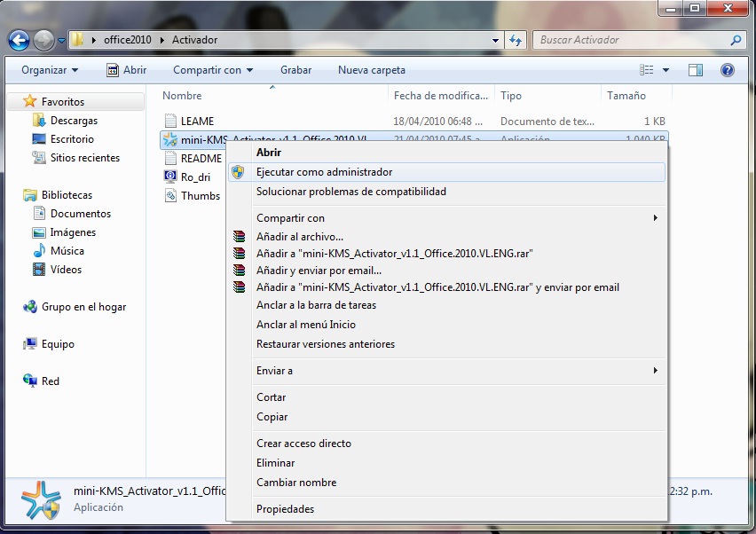
Task: Navigate back using the blue arrow
Action: (19, 40)
